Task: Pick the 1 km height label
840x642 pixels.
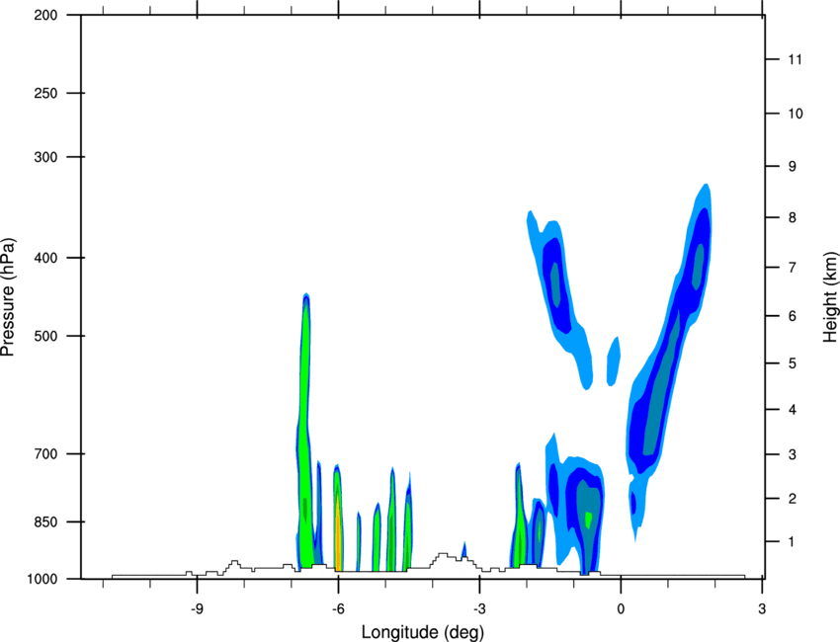Action: coord(792,542)
